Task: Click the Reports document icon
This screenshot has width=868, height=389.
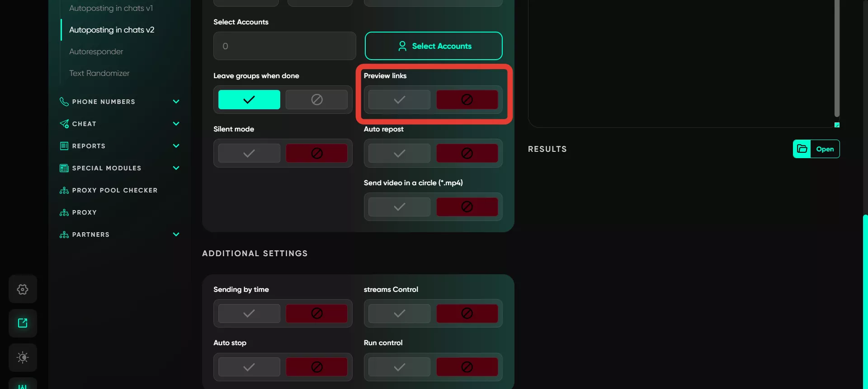Action: (64, 146)
